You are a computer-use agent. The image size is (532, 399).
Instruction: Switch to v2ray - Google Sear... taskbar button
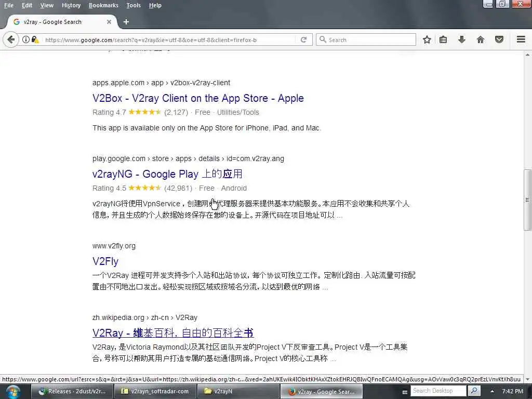click(321, 391)
